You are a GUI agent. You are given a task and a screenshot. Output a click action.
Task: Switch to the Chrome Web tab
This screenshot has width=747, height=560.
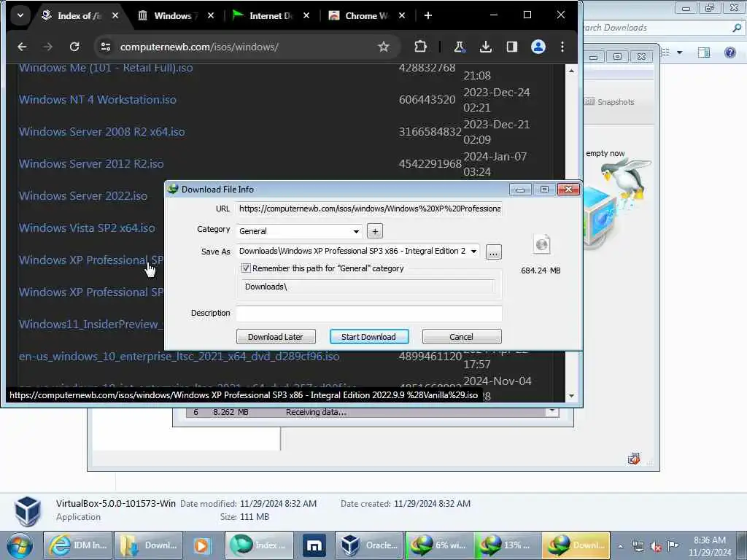[x=366, y=16]
